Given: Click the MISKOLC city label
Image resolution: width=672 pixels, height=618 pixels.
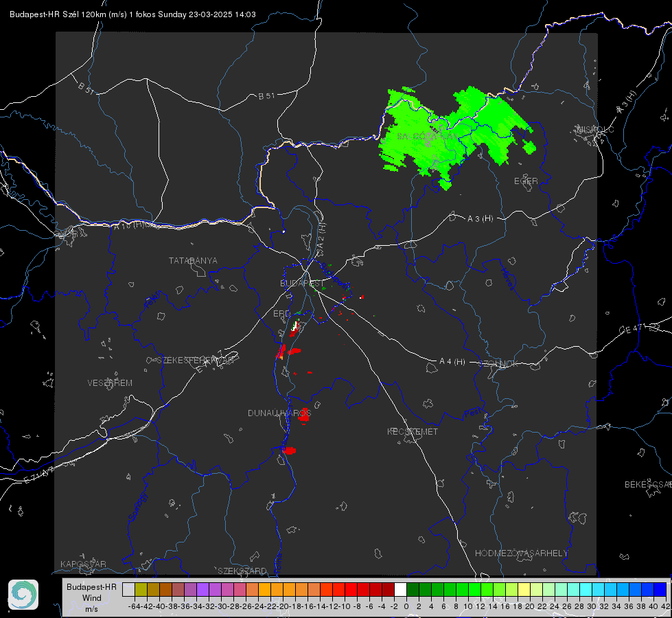Looking at the screenshot, I should click(595, 129).
